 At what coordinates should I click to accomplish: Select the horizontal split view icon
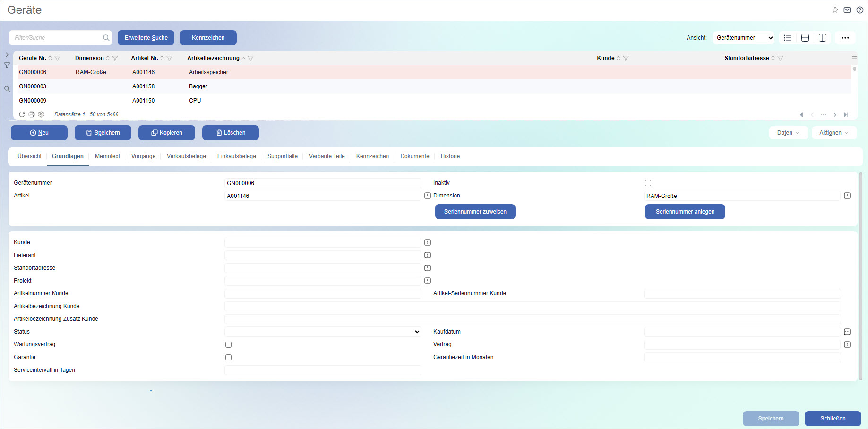click(805, 38)
